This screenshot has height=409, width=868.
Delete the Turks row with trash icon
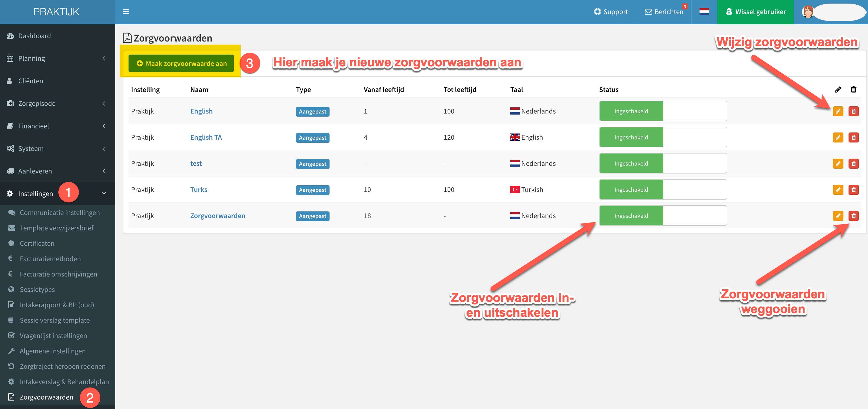pyautogui.click(x=853, y=189)
